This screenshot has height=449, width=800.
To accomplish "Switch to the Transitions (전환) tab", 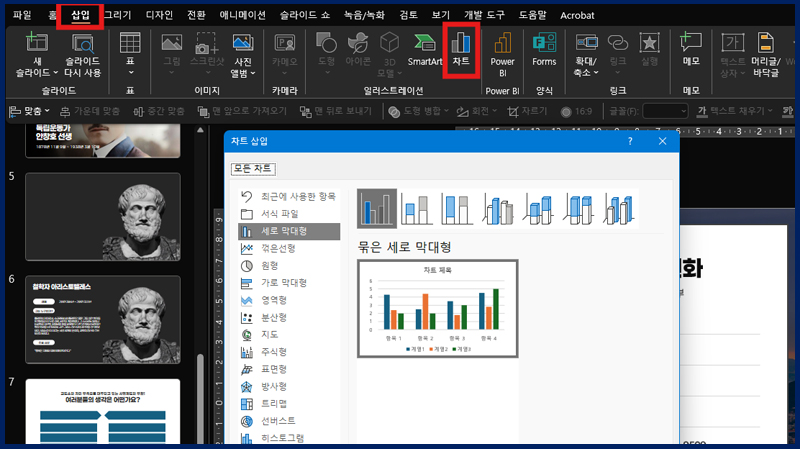I will 196,15.
